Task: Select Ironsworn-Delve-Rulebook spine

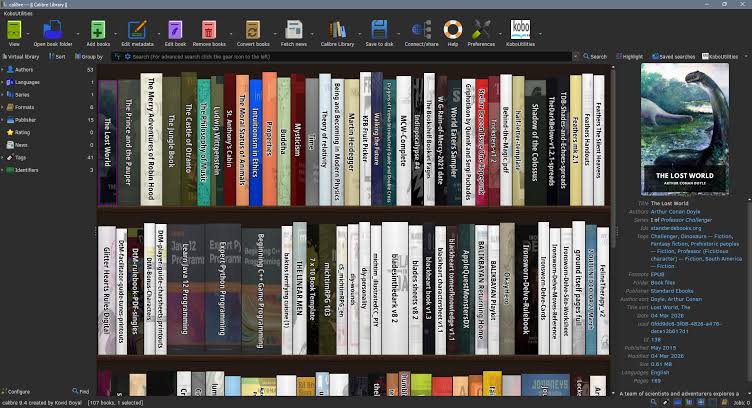Action: coord(526,290)
